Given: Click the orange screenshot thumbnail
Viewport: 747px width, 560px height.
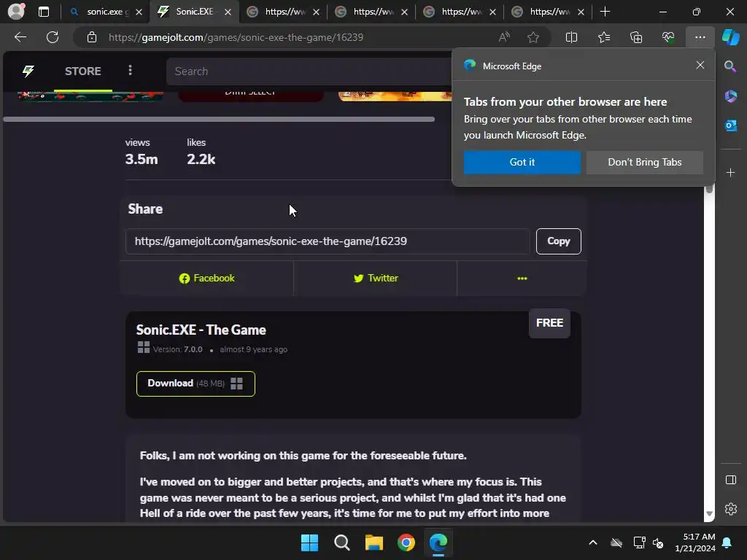Looking at the screenshot, I should tap(395, 96).
